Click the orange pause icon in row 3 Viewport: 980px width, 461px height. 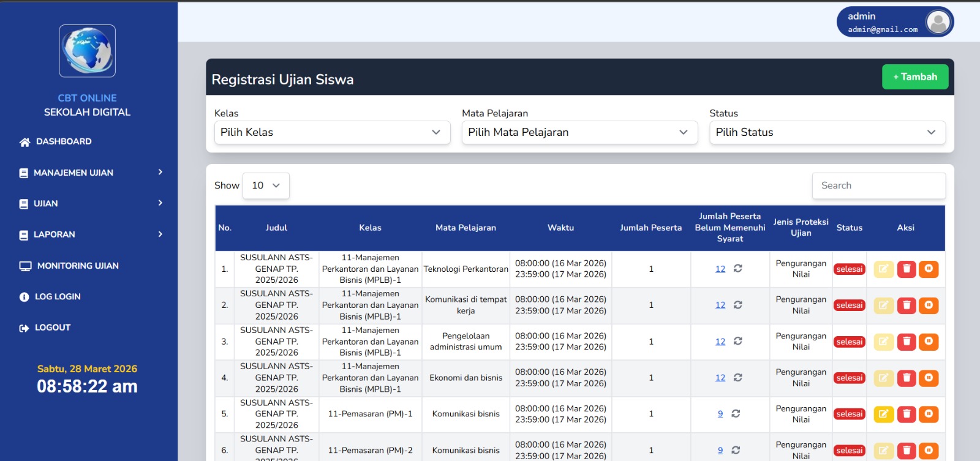tap(929, 342)
